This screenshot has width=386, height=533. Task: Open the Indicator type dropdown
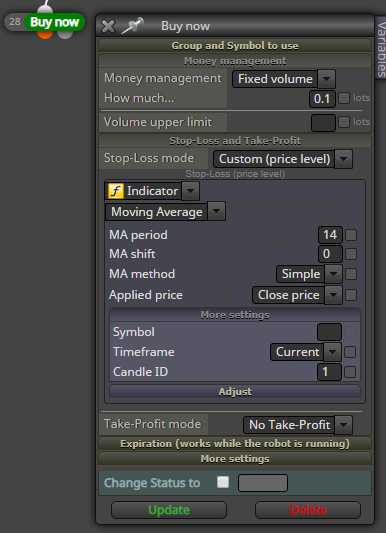(152, 191)
